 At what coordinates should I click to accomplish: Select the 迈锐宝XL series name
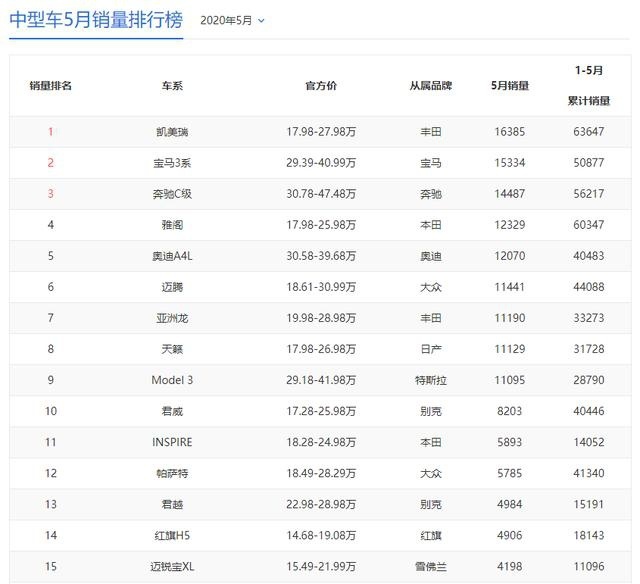[172, 566]
